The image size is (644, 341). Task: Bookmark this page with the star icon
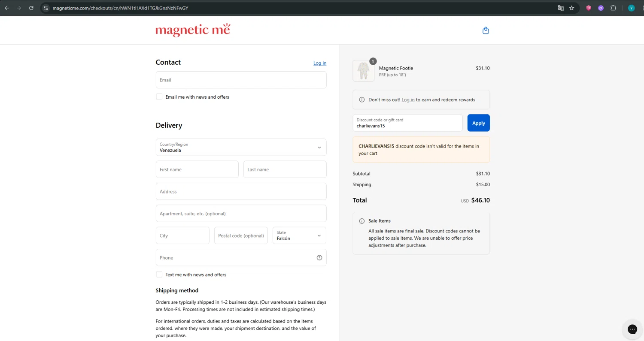[x=572, y=8]
